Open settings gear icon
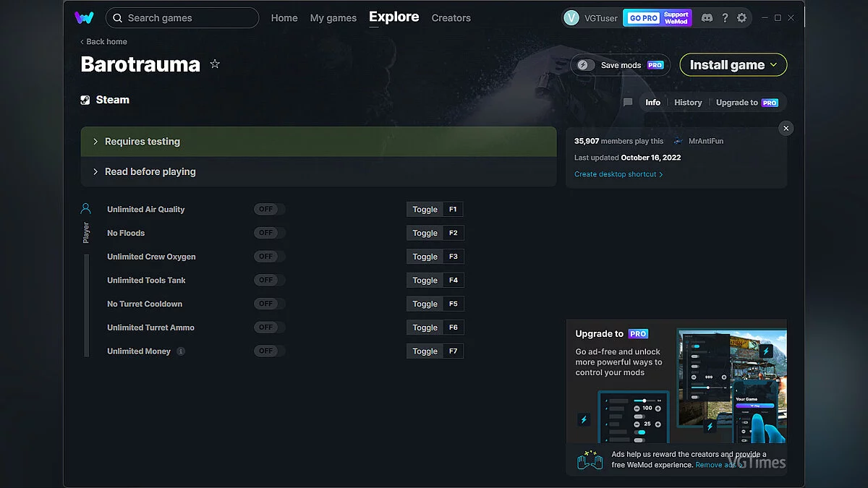The image size is (868, 488). coord(741,18)
